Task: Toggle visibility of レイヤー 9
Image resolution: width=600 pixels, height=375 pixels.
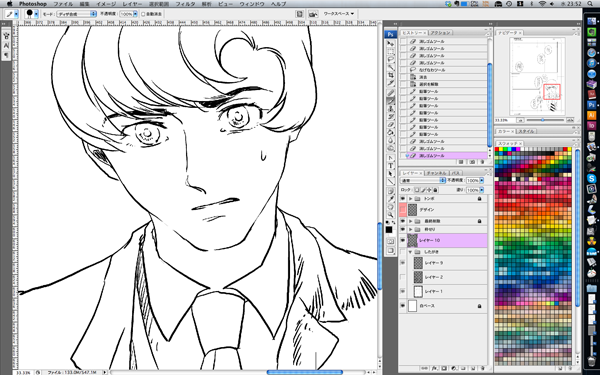Action: 403,263
